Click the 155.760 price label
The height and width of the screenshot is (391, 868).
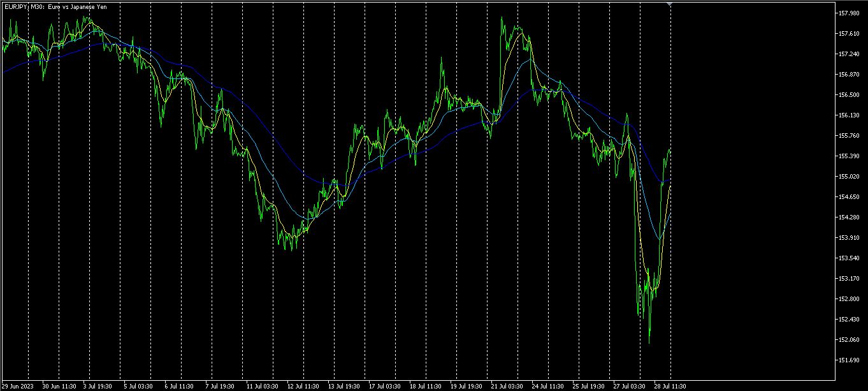point(850,135)
